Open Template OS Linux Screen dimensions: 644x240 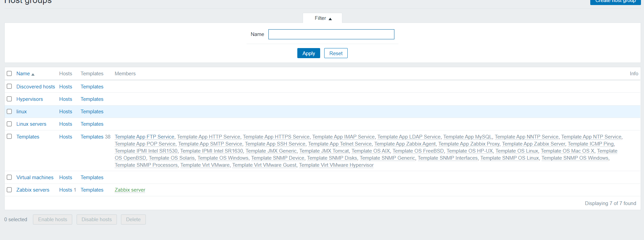[517, 151]
